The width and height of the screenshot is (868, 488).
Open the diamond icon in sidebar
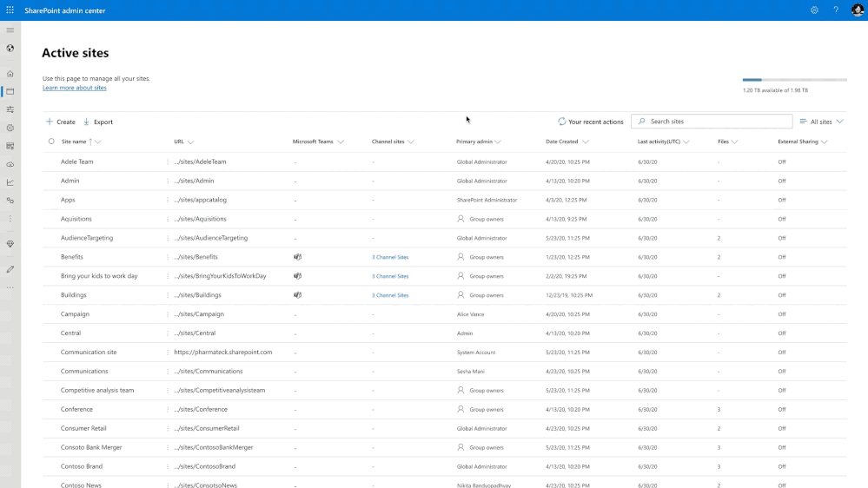coord(10,244)
